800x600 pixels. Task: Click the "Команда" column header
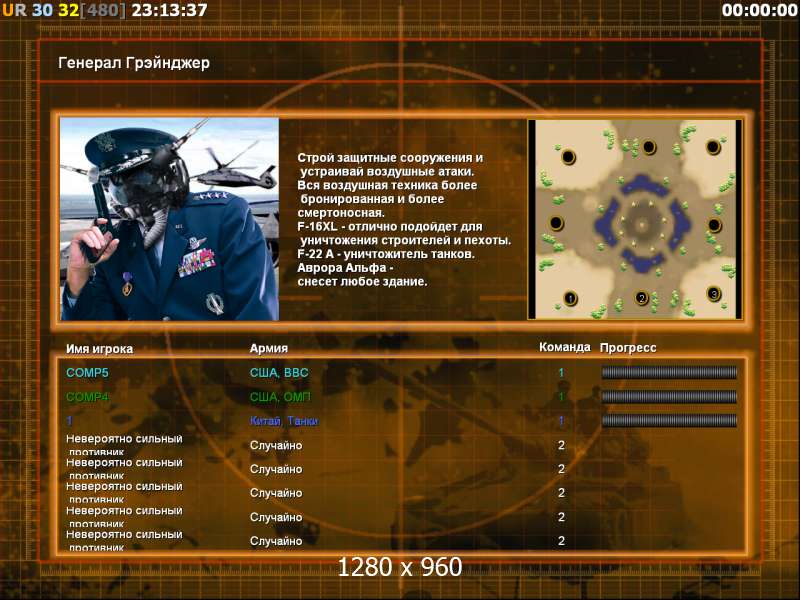565,347
